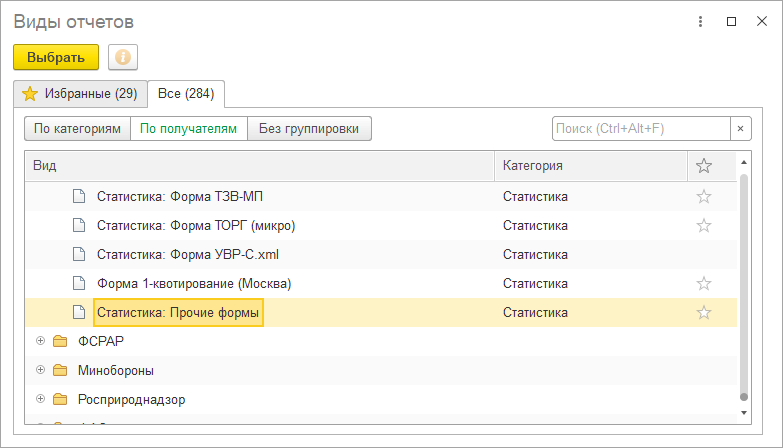Click the ФСРАР folder icon
783x448 pixels.
click(x=60, y=341)
